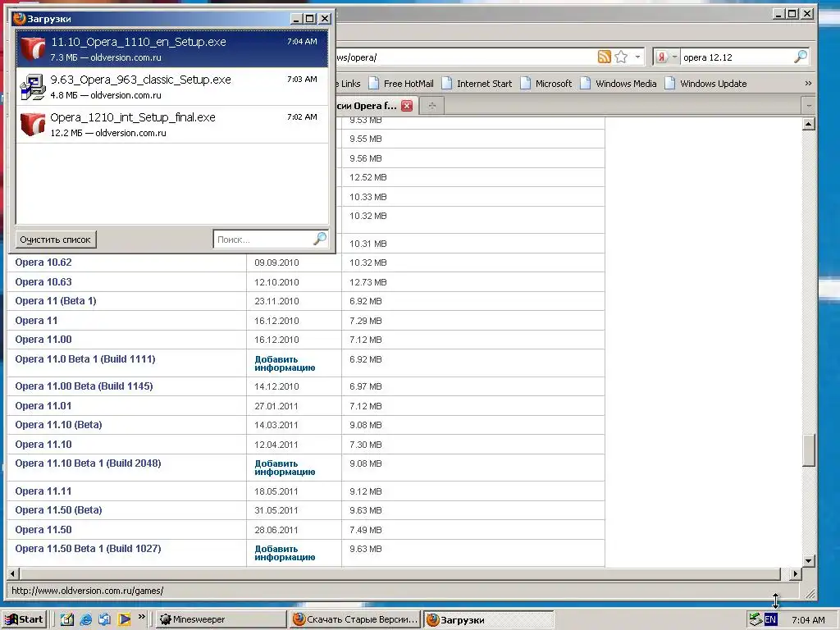Screen dimensions: 840x630
Task: Click the installer icon of the 9.63 download
Action: pyautogui.click(x=33, y=87)
